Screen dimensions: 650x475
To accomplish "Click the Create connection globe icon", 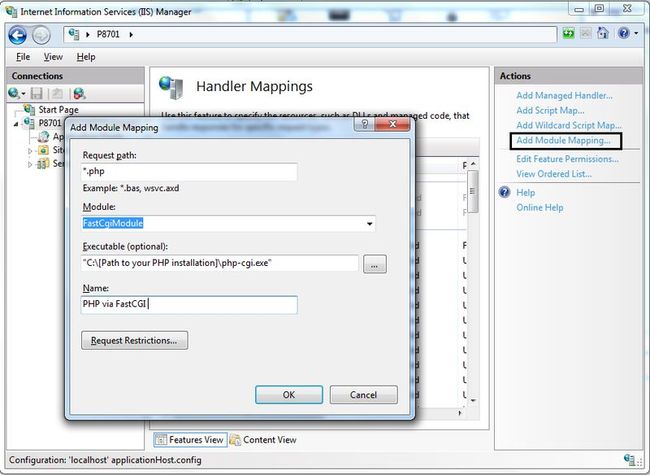I will 14,93.
